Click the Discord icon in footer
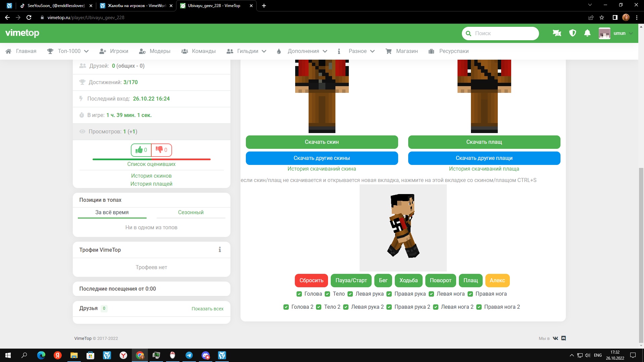644x362 pixels. [x=563, y=338]
